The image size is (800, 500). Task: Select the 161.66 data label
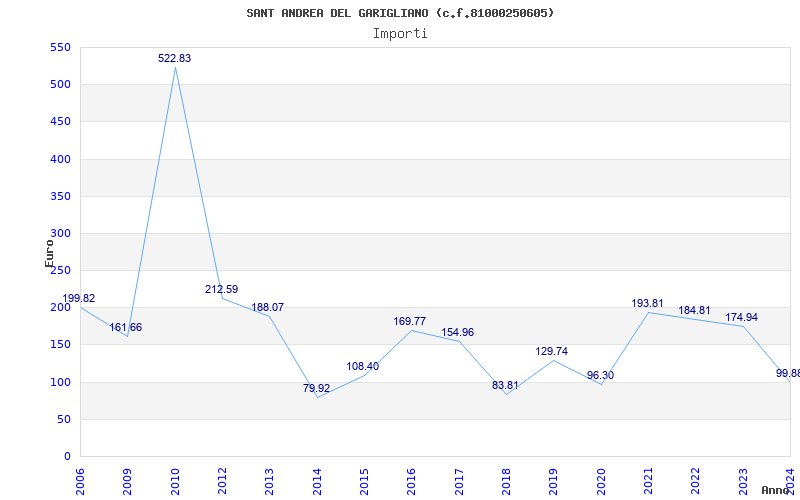tap(126, 328)
